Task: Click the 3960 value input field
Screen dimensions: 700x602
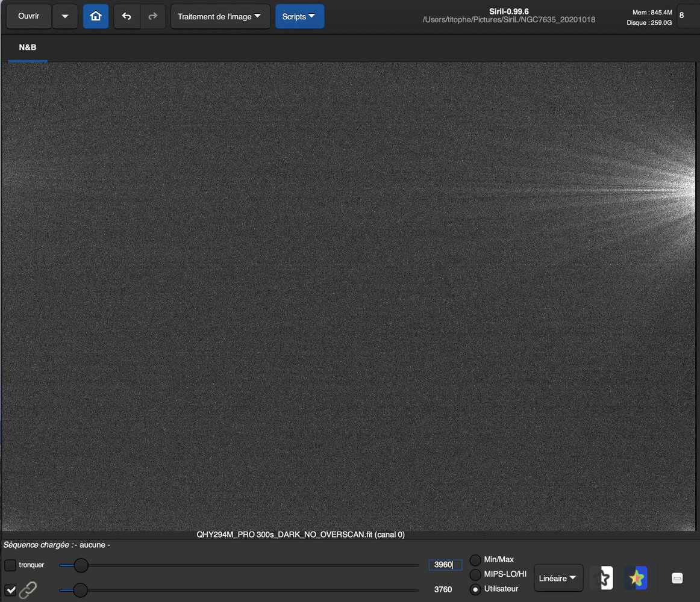Action: [x=445, y=565]
